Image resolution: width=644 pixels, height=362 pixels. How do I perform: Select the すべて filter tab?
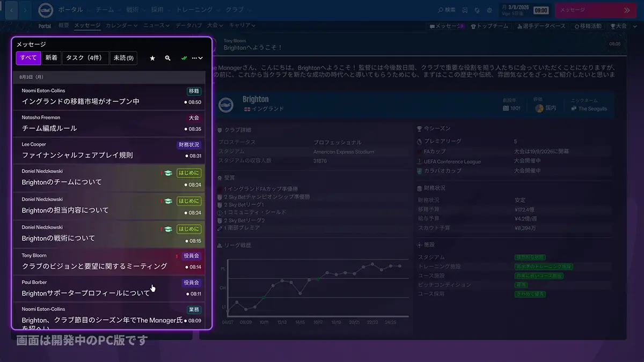(x=28, y=58)
